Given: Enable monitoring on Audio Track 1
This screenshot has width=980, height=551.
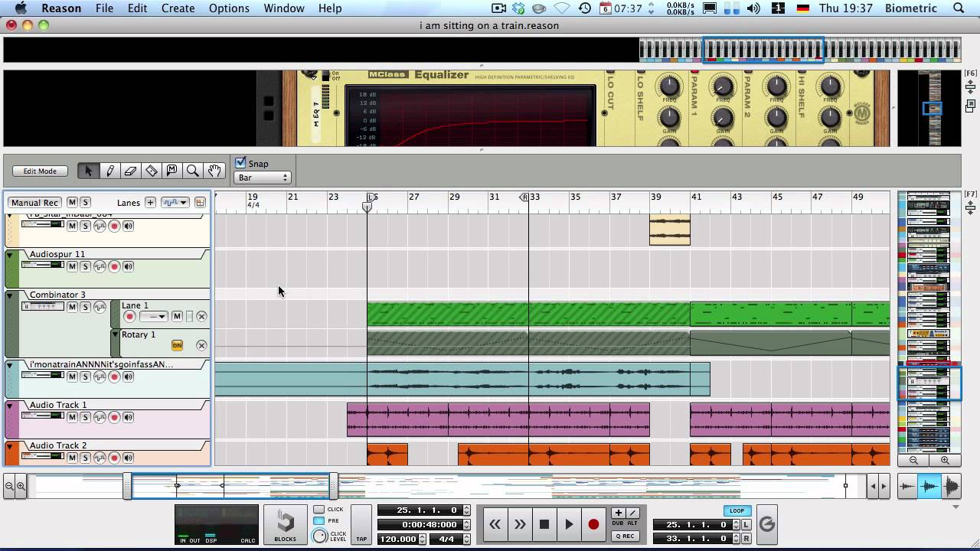Looking at the screenshot, I should click(128, 418).
